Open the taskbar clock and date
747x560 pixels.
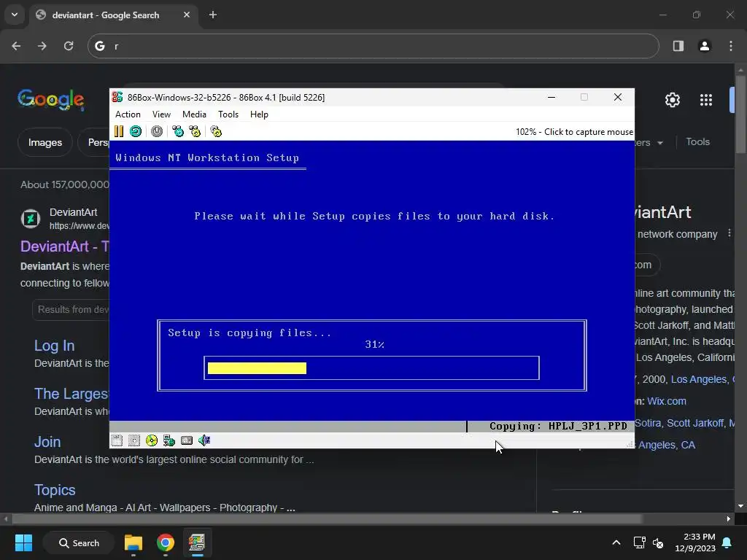[x=695, y=542]
